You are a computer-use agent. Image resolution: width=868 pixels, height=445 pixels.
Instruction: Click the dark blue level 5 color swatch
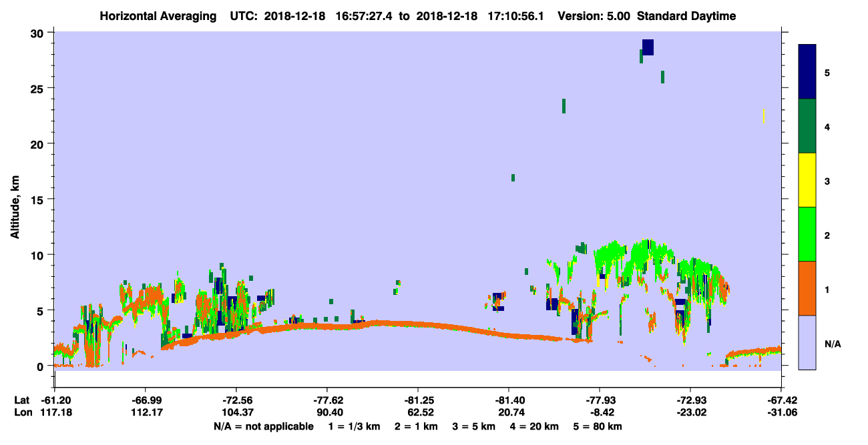click(x=807, y=72)
